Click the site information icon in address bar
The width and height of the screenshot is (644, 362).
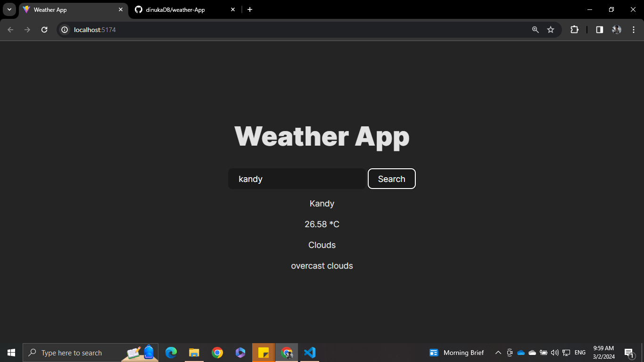64,29
